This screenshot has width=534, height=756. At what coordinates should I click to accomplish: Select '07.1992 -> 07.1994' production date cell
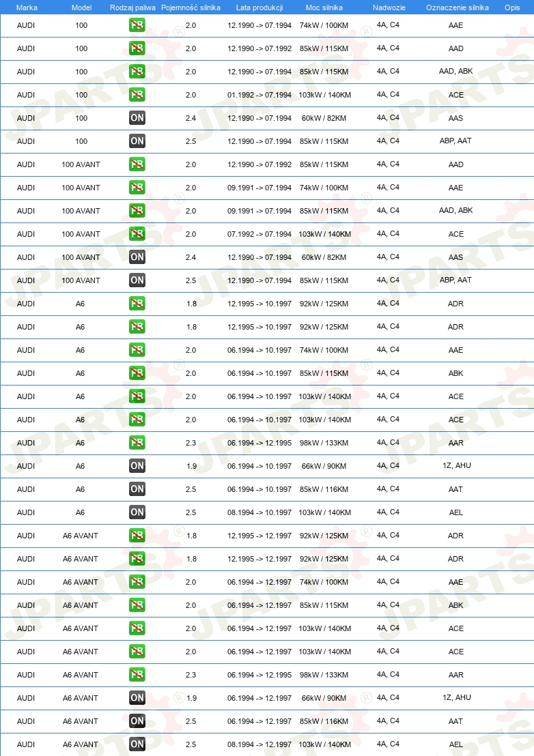(259, 234)
